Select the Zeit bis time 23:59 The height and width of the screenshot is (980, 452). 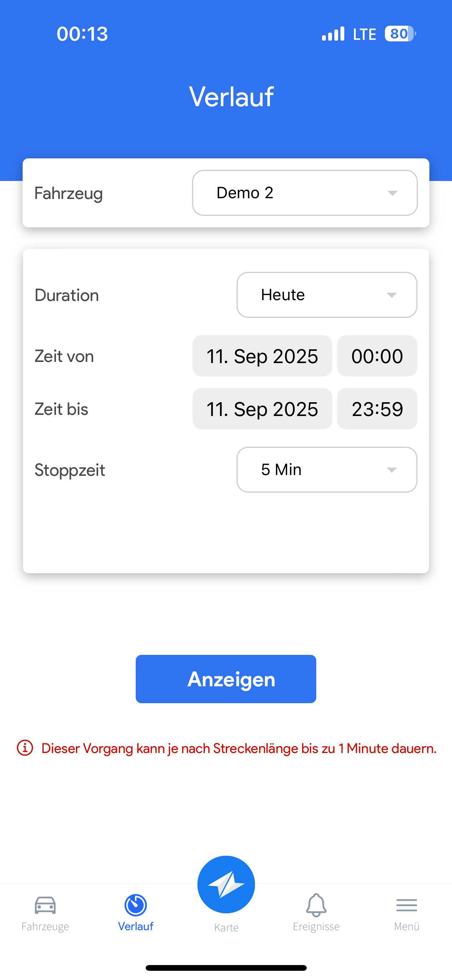click(x=377, y=409)
